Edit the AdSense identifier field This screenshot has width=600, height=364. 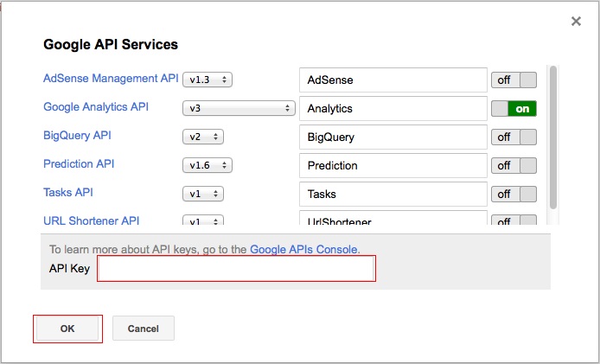(x=393, y=80)
